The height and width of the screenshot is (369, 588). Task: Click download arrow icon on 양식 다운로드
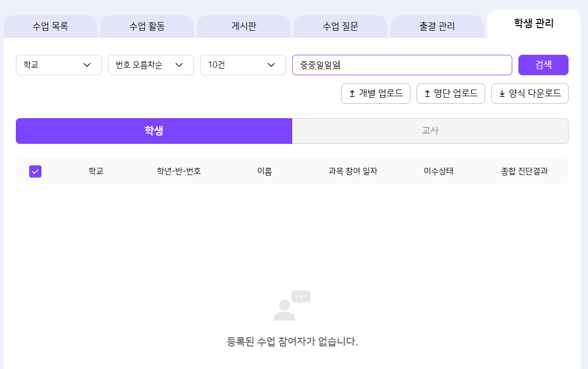[502, 94]
